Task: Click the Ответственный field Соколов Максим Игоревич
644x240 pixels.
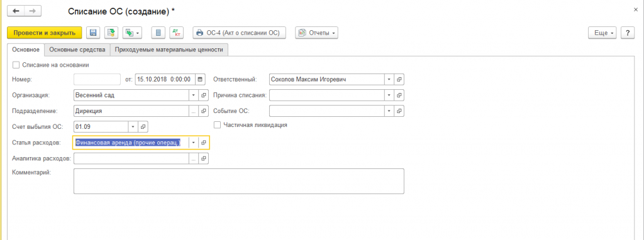Action: (327, 79)
